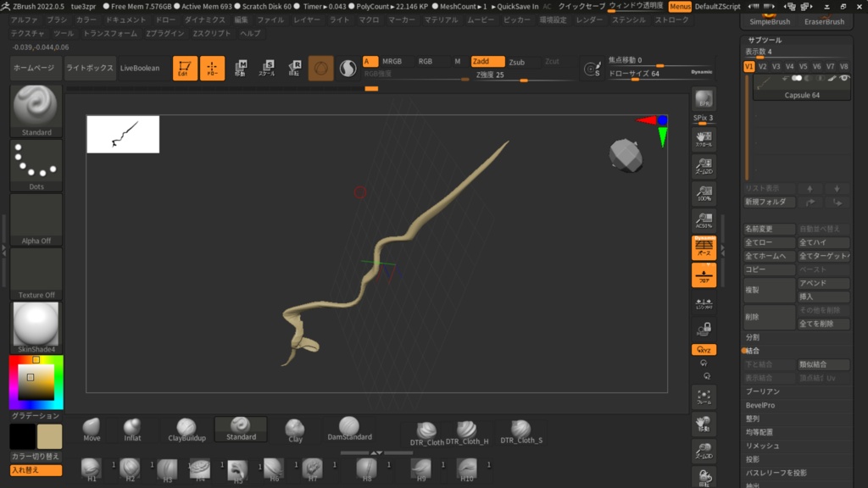The height and width of the screenshot is (488, 868).
Task: Expand the リメッシュ (Remesh) section
Action: pyautogui.click(x=762, y=446)
